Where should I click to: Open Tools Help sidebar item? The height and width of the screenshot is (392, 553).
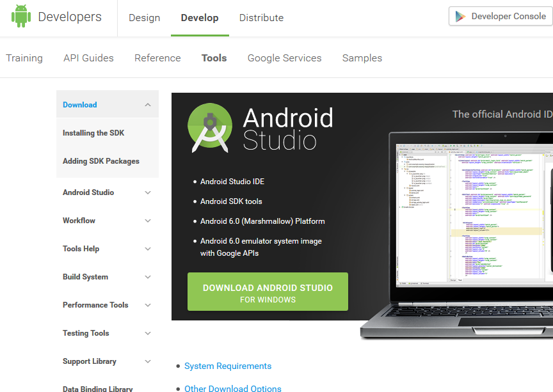pos(81,249)
